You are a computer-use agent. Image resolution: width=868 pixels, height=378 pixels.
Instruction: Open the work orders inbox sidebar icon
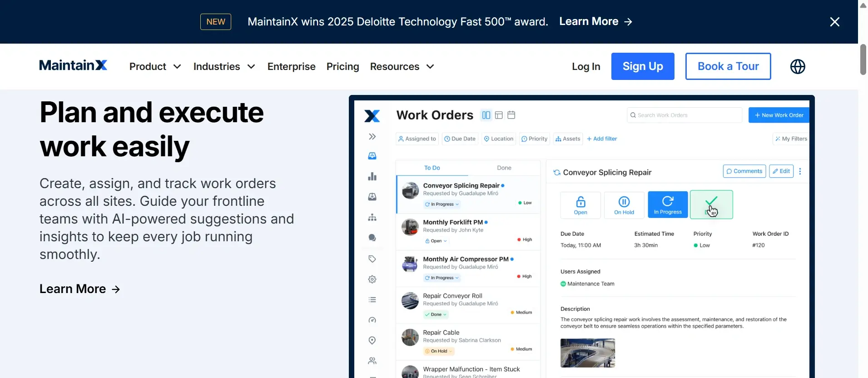pos(372,156)
